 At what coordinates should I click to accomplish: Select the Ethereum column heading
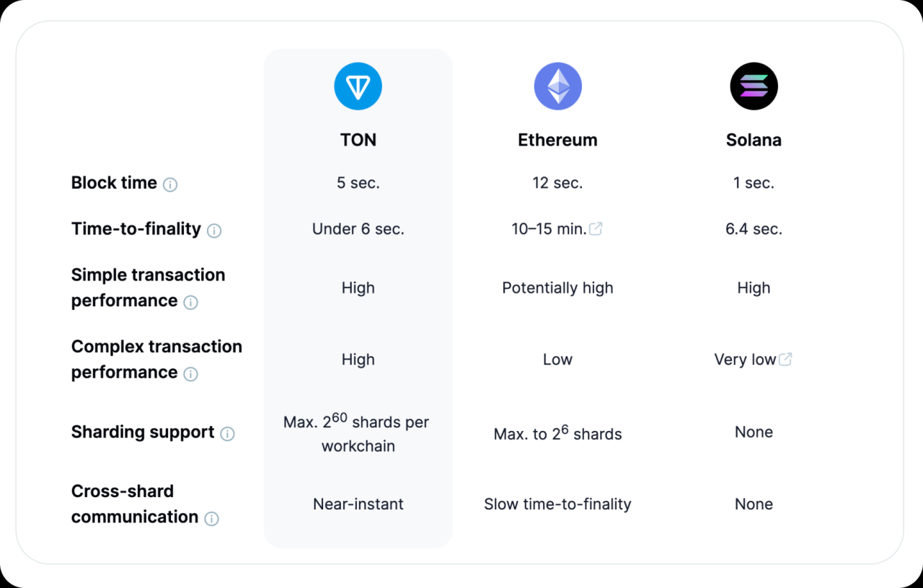[x=557, y=140]
